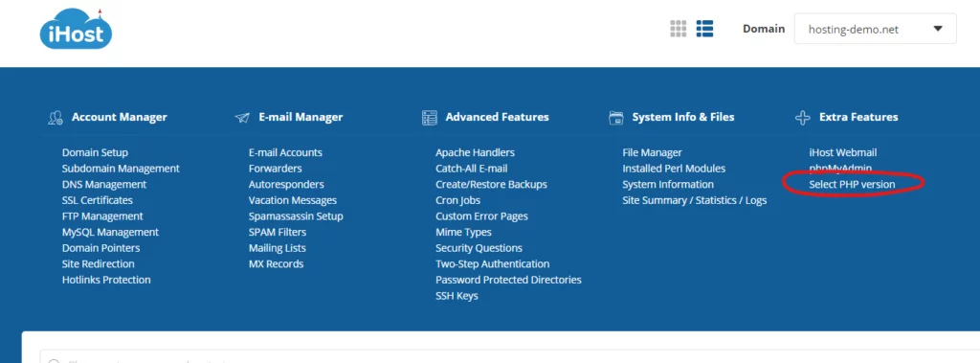Open Autoresponders
This screenshot has height=363, width=980.
pyautogui.click(x=286, y=185)
